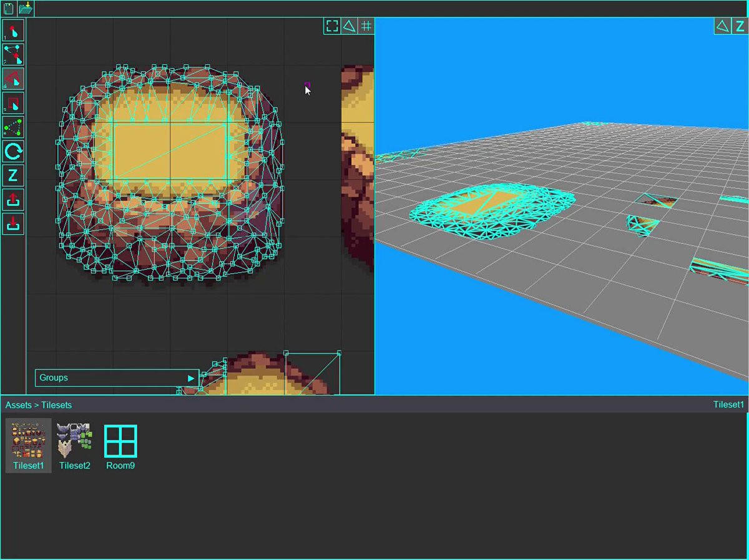Expand the Groups panel arrow

[x=191, y=378]
